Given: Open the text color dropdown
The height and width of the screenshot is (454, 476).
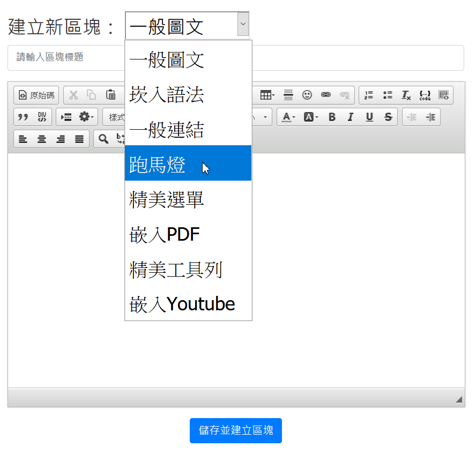Looking at the screenshot, I should pyautogui.click(x=289, y=117).
